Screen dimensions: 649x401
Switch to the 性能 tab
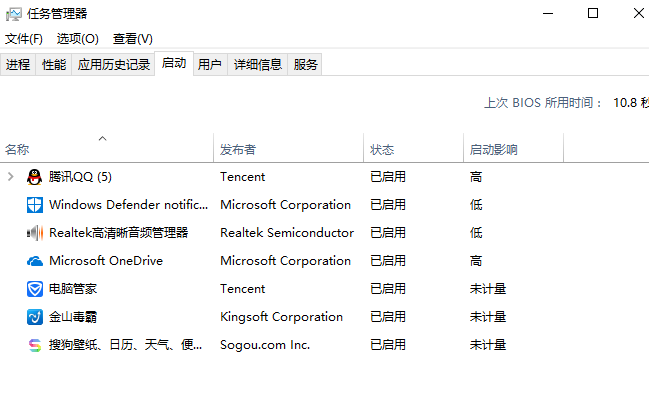pos(54,65)
